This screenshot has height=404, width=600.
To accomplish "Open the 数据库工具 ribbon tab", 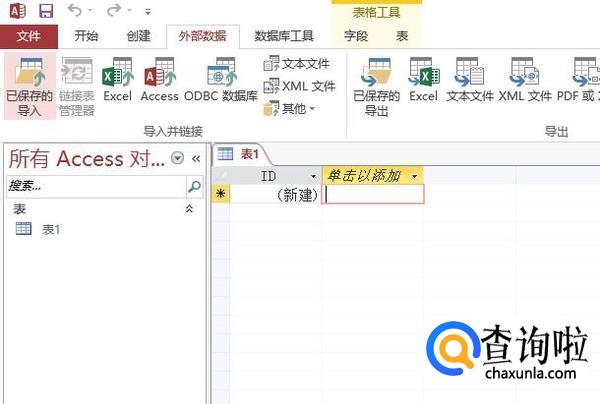I will [x=284, y=36].
